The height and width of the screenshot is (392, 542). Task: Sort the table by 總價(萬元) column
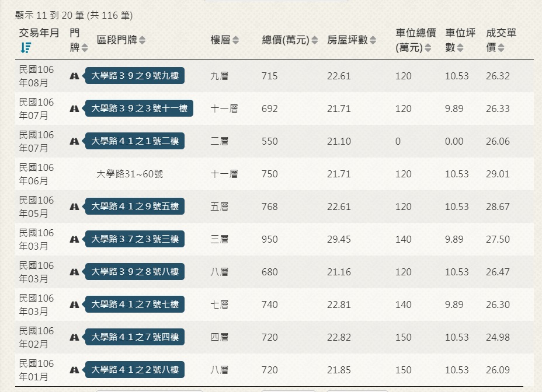click(x=315, y=40)
